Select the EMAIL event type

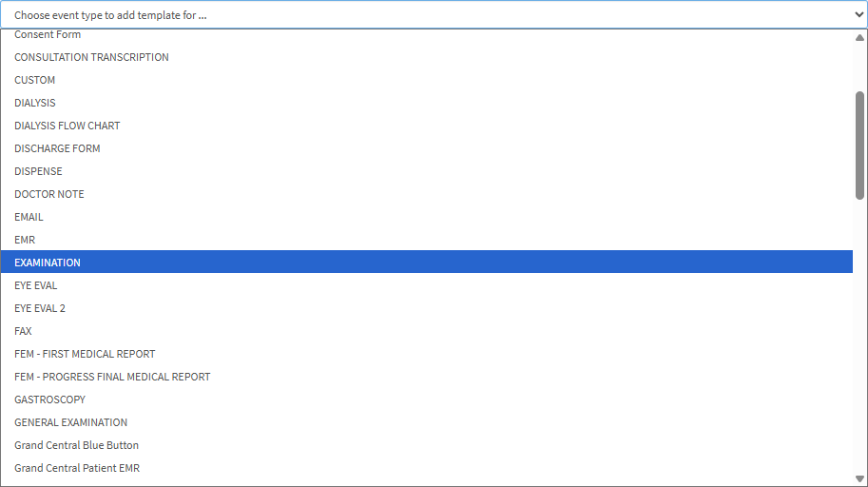(29, 217)
